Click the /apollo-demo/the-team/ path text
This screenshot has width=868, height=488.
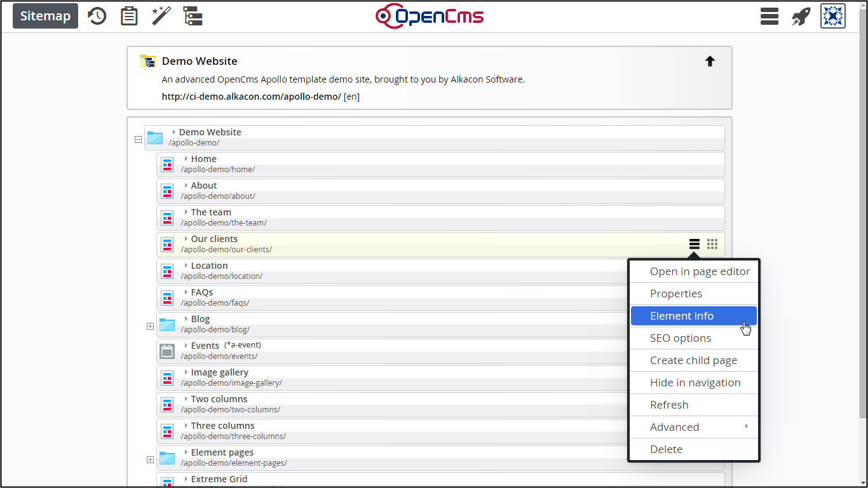click(x=224, y=223)
